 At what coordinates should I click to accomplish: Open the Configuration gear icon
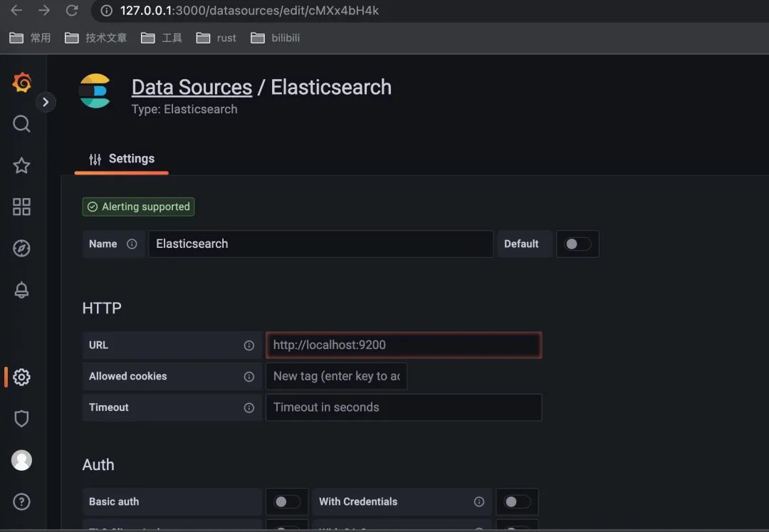(x=21, y=377)
